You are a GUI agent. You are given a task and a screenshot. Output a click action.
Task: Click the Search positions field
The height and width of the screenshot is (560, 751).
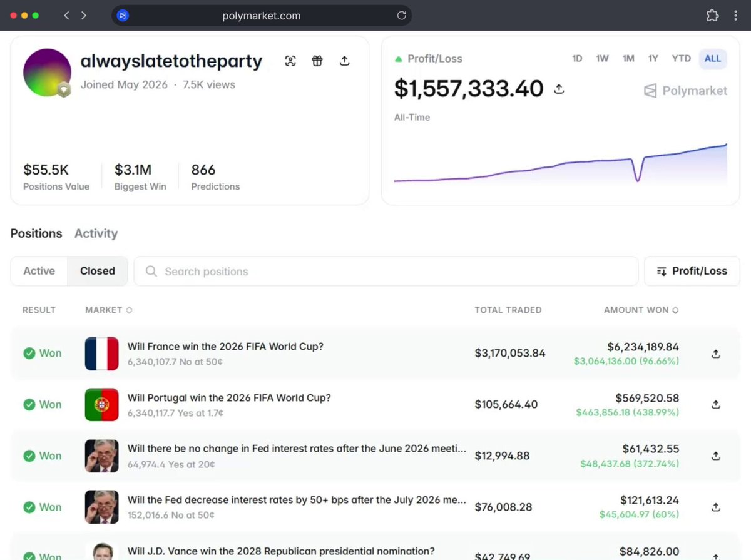tap(386, 271)
